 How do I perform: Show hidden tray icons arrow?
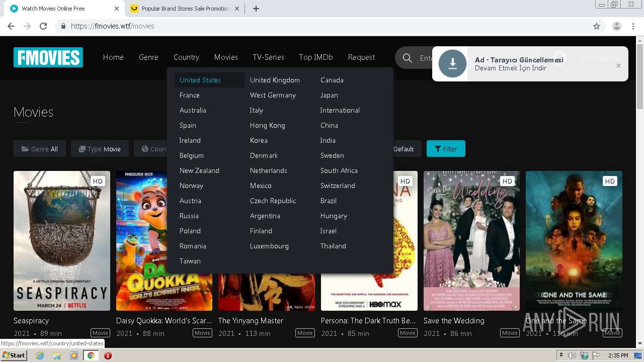(561, 355)
